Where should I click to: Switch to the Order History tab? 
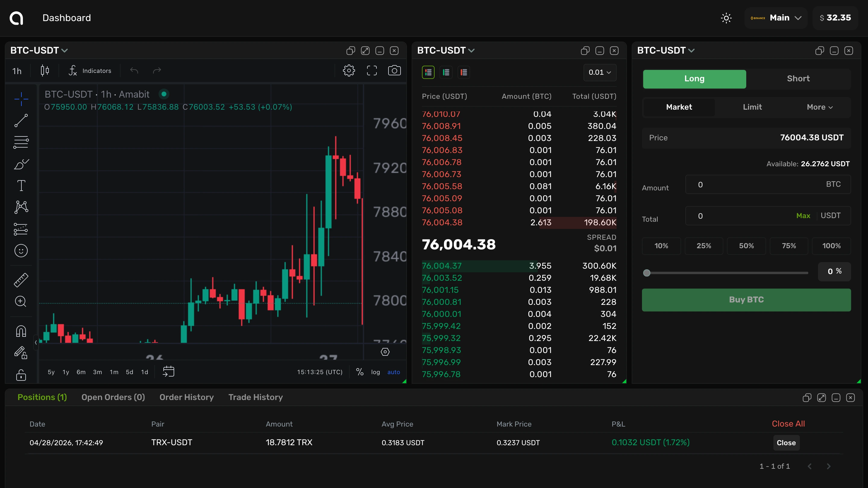coord(186,397)
